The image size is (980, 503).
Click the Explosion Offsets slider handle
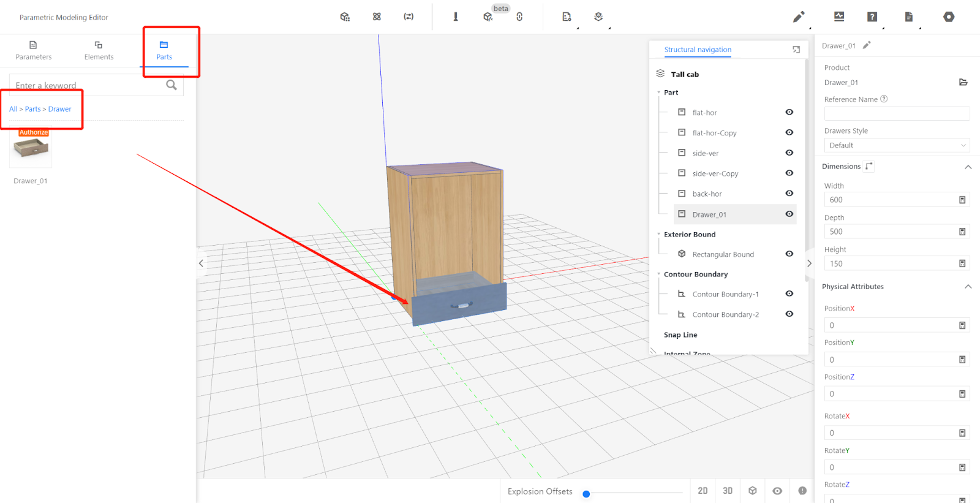[586, 494]
